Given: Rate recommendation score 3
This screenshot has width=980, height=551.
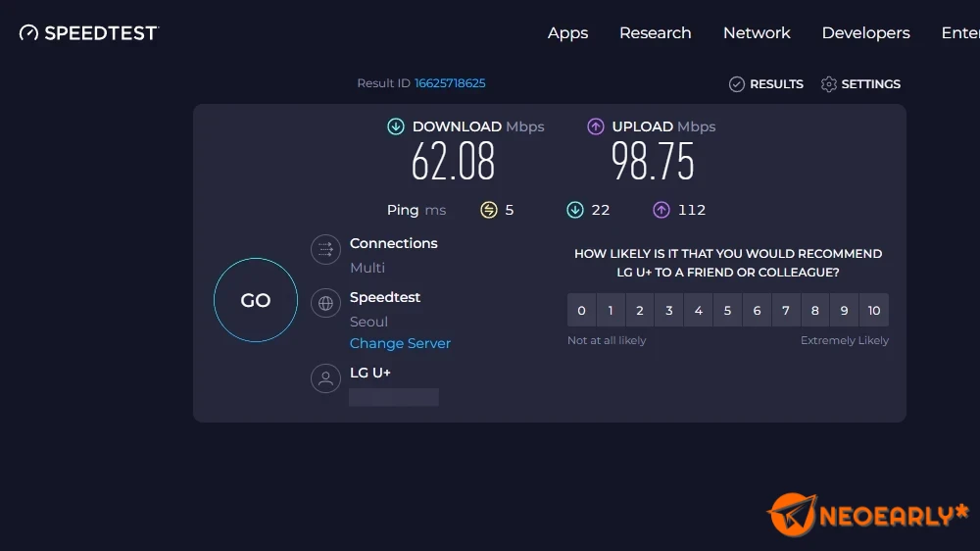Looking at the screenshot, I should click(668, 310).
